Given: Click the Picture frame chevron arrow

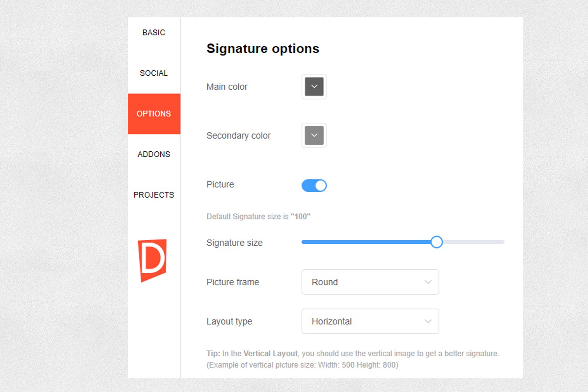Looking at the screenshot, I should [x=428, y=282].
